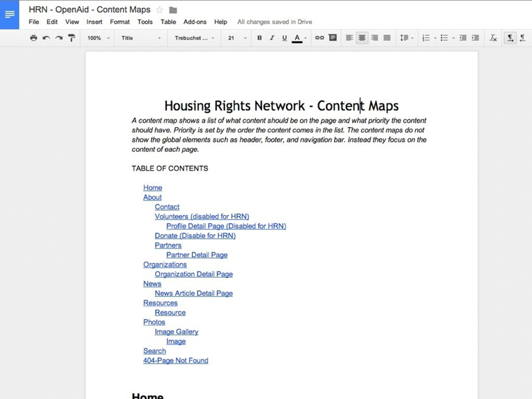Activate the paint format tool

(x=72, y=38)
